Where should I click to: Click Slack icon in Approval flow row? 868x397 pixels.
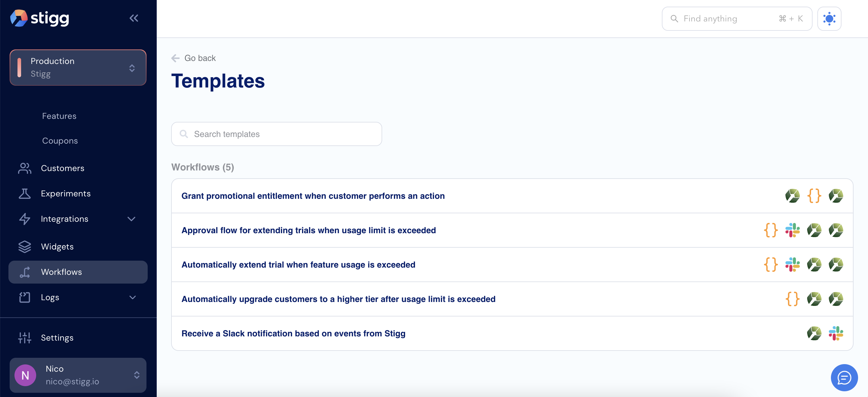click(792, 230)
